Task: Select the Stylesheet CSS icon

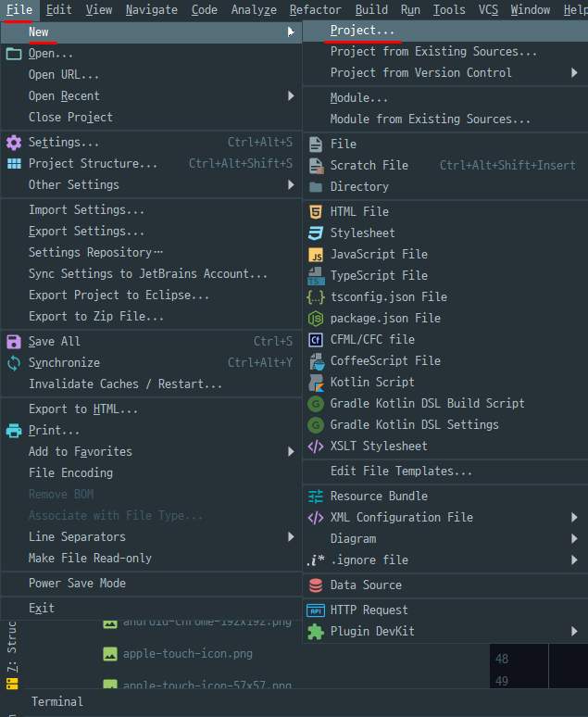Action: 316,233
